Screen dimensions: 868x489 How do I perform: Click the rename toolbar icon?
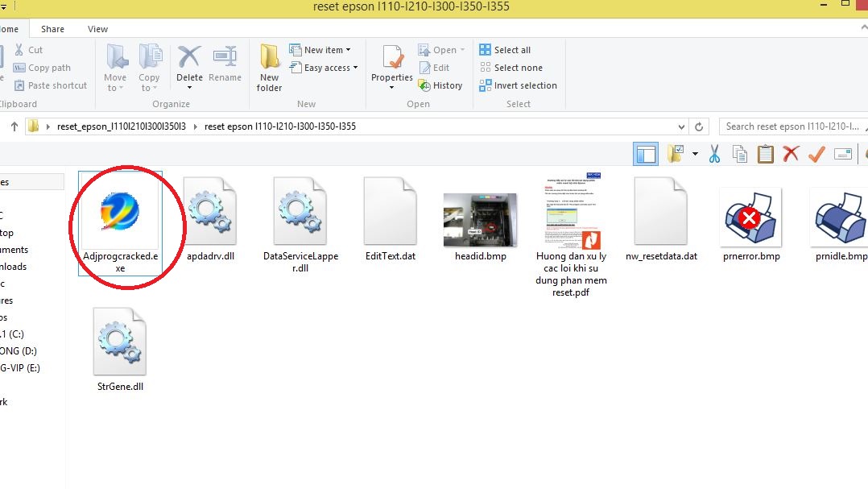click(842, 154)
